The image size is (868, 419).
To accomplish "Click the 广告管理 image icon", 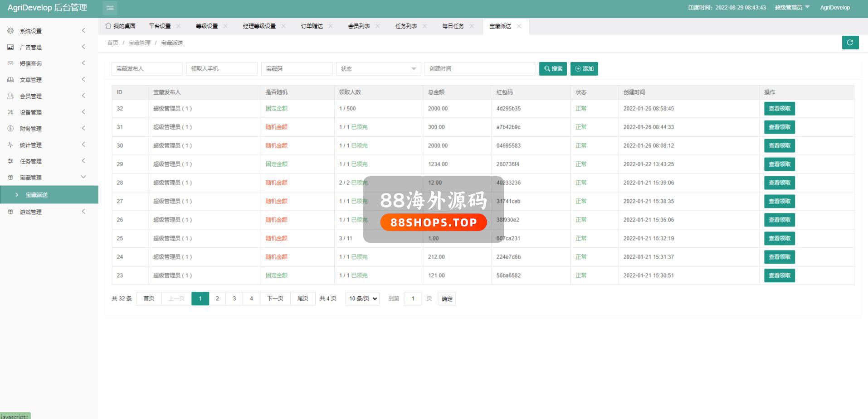I will tap(10, 47).
